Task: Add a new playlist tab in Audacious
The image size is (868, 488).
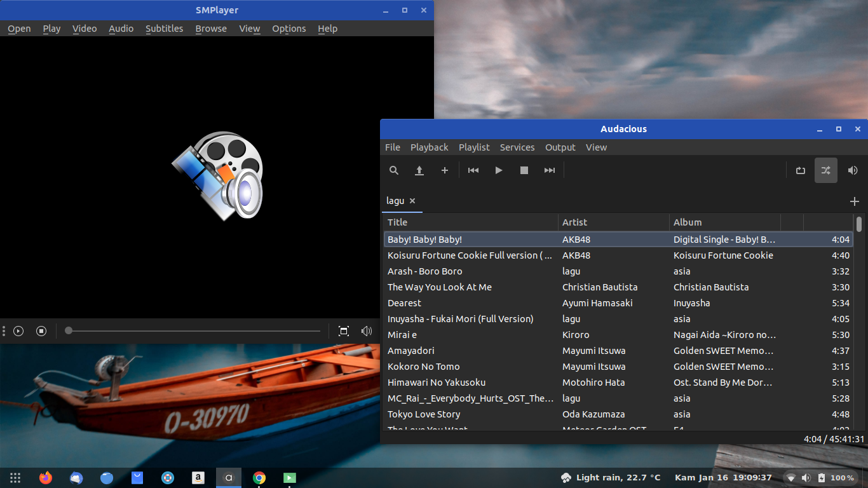Action: pyautogui.click(x=855, y=201)
